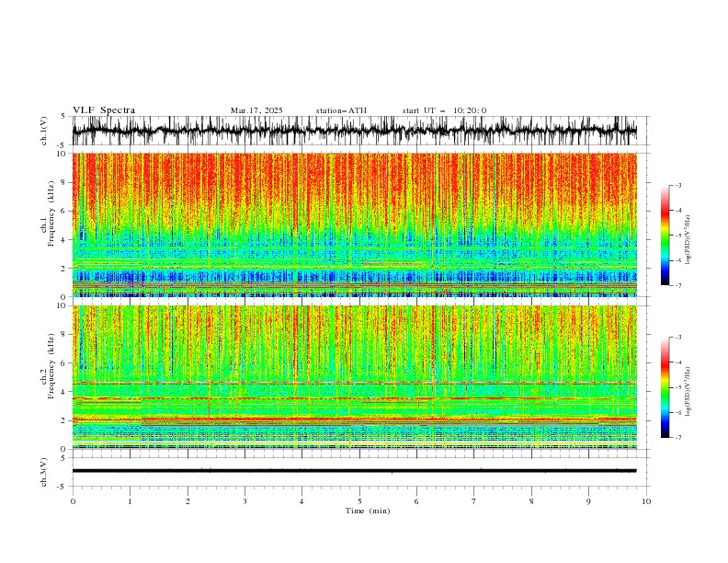Click the time axis tick label "0"
Screen dimensions: 728x563
73,501
